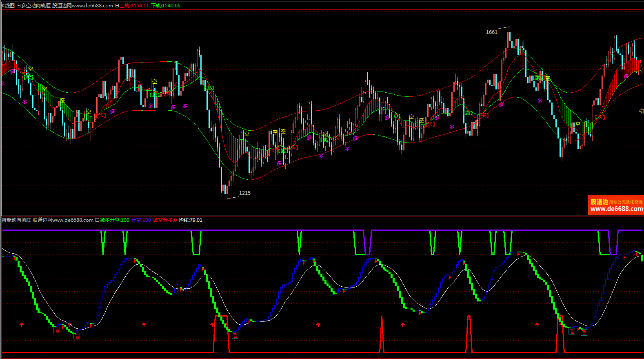
Task: Click the red 减空开多:0 value
Action: (x=165, y=220)
